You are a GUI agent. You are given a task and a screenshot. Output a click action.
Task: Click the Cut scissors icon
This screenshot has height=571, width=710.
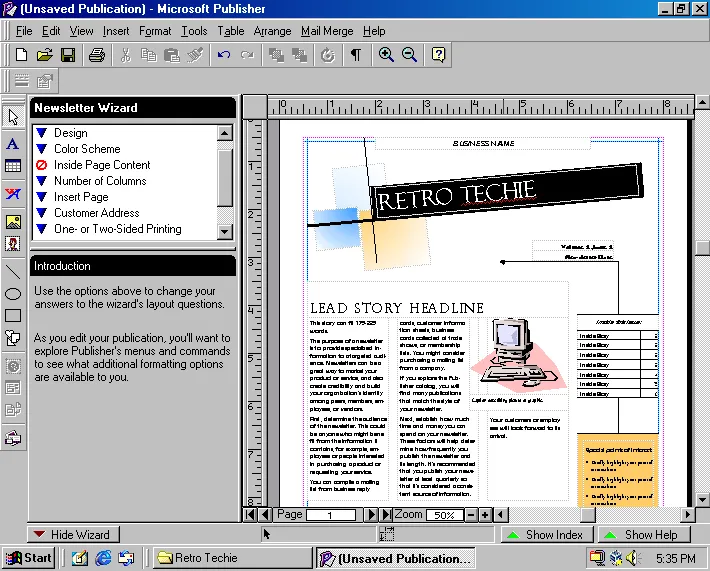125,55
